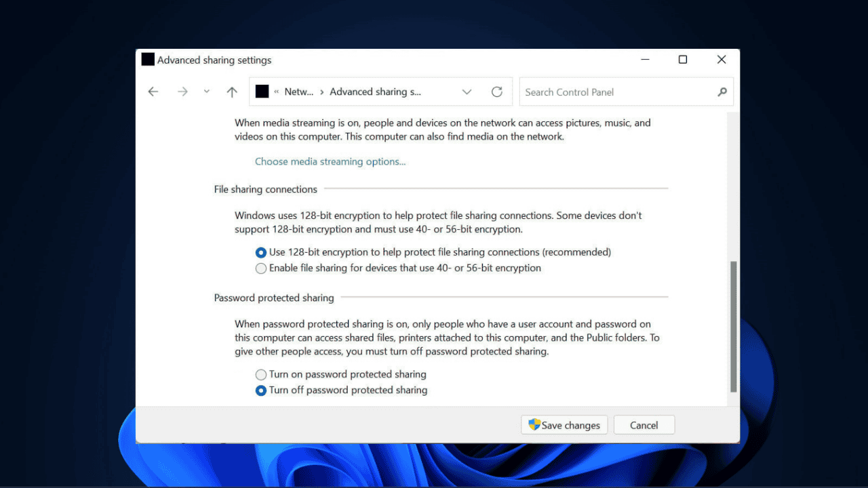This screenshot has width=868, height=488.
Task: Enable file sharing for 40- or 56-bit encryption devices
Action: click(x=261, y=268)
